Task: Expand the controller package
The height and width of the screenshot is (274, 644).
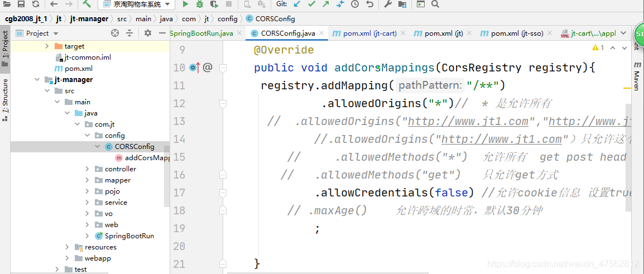Action: pyautogui.click(x=87, y=169)
